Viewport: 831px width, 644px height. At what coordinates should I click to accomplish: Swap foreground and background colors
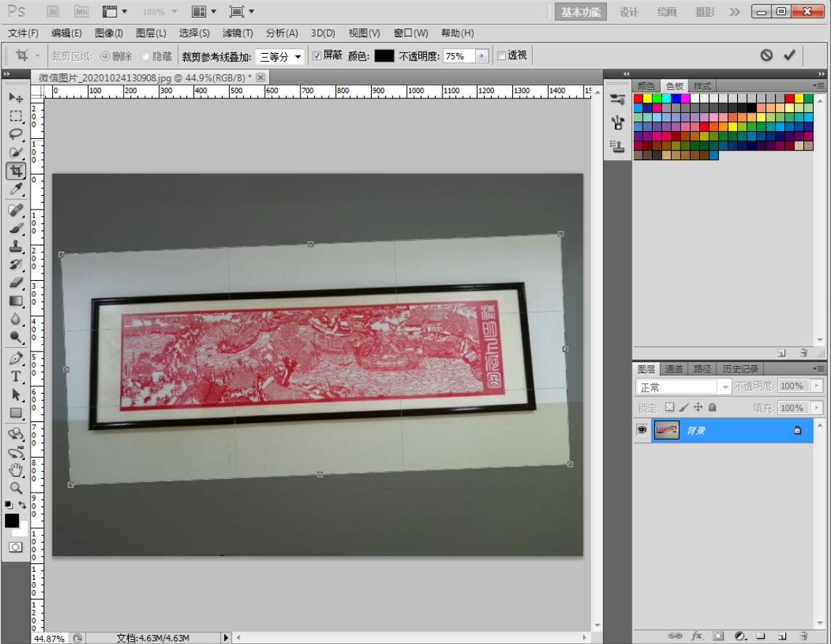[23, 504]
